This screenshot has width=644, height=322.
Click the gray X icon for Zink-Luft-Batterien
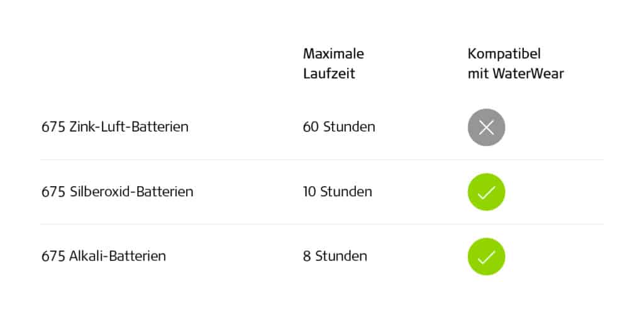coord(486,127)
